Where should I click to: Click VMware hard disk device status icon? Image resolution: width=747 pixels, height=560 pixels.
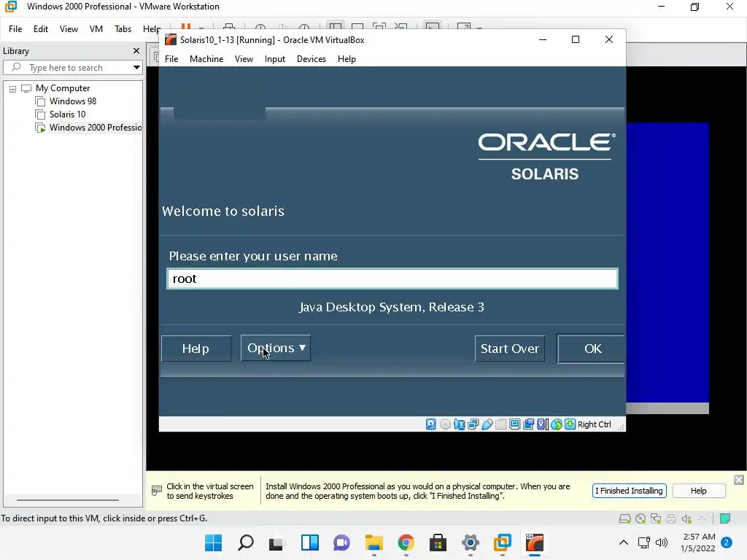tap(624, 518)
